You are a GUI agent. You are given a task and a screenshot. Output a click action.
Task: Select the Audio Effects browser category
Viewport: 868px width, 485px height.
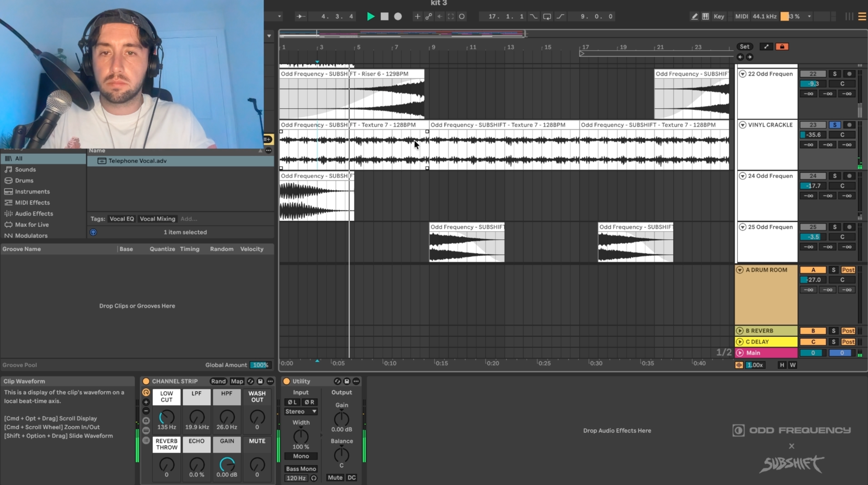click(34, 213)
